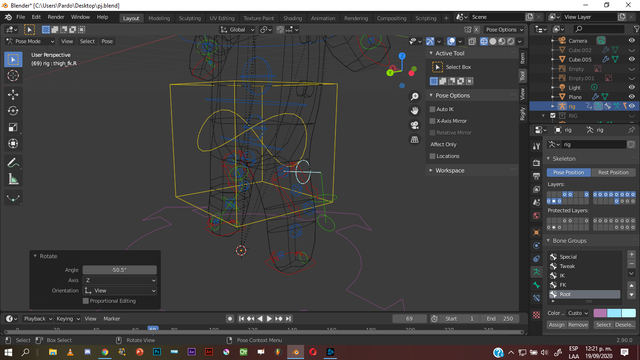Open Output properties tab icon

click(x=536, y=176)
